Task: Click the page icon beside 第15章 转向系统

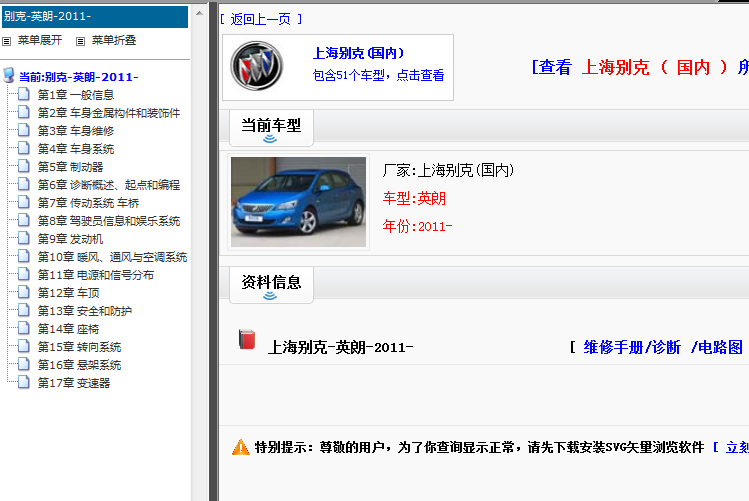Action: [x=23, y=346]
